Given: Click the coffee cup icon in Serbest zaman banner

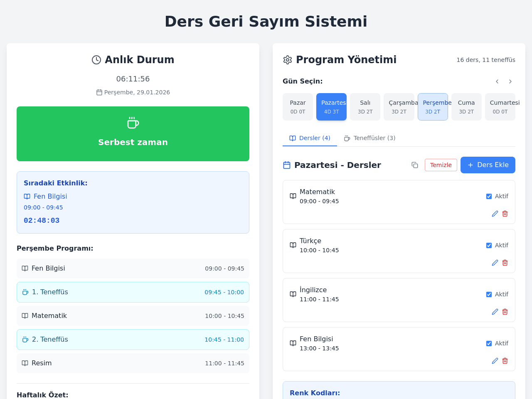Looking at the screenshot, I should pos(133,123).
